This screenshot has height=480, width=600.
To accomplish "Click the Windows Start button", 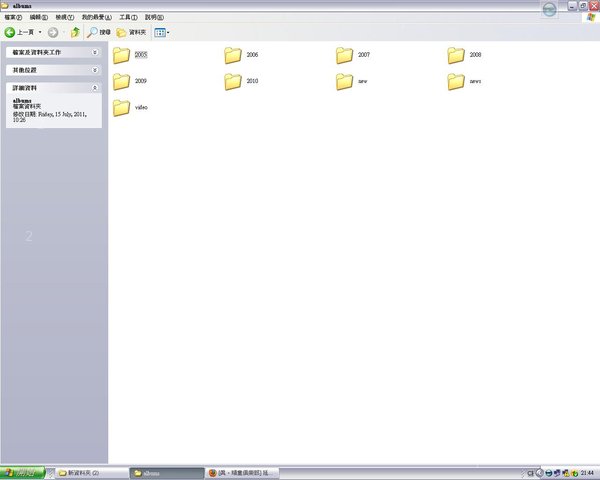I will click(22, 472).
